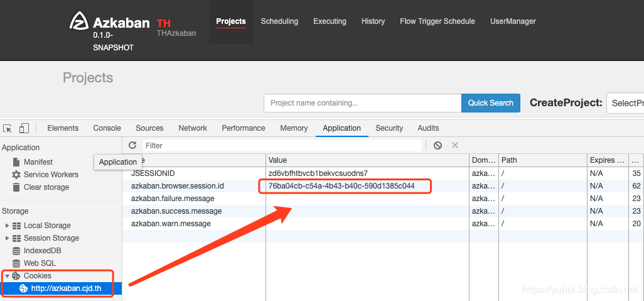Viewport: 644px width, 301px height.
Task: Click the Clear storage trash icon
Action: coord(16,187)
